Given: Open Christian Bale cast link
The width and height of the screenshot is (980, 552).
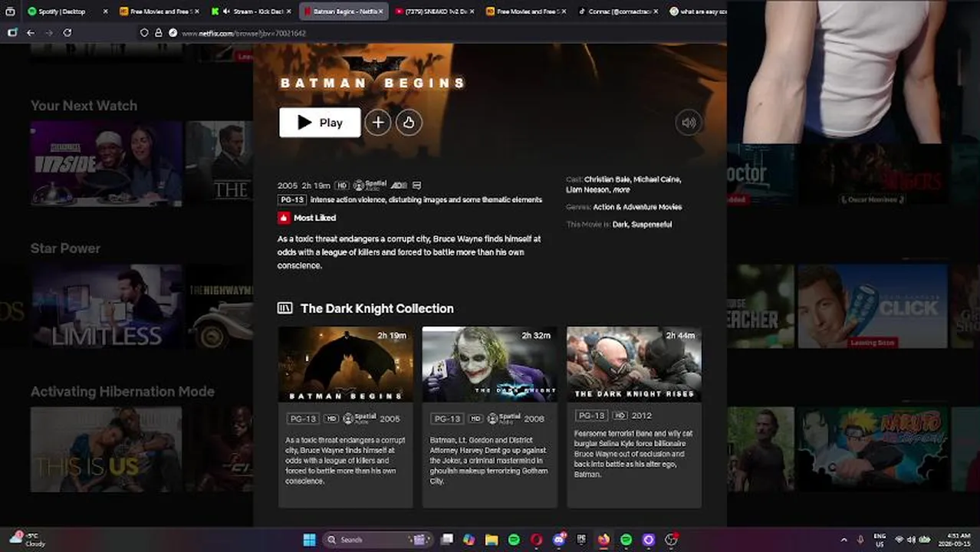Looking at the screenshot, I should [607, 179].
